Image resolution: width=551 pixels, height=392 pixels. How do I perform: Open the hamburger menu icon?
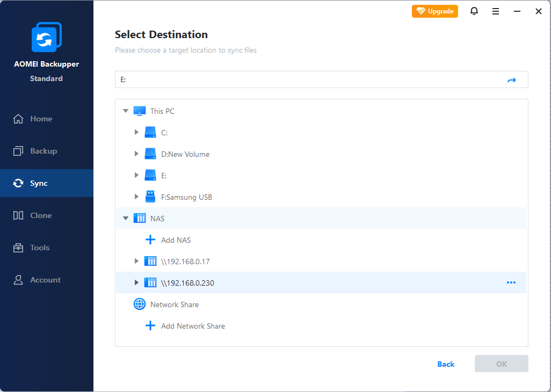(496, 11)
